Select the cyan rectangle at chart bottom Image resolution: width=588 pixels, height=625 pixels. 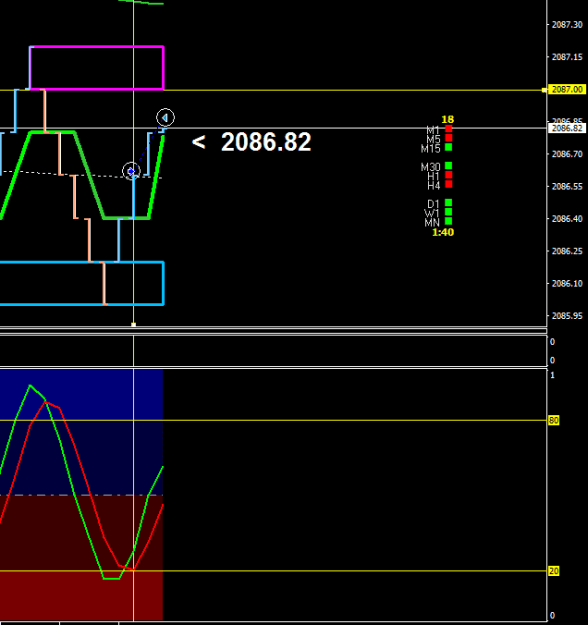pos(82,283)
